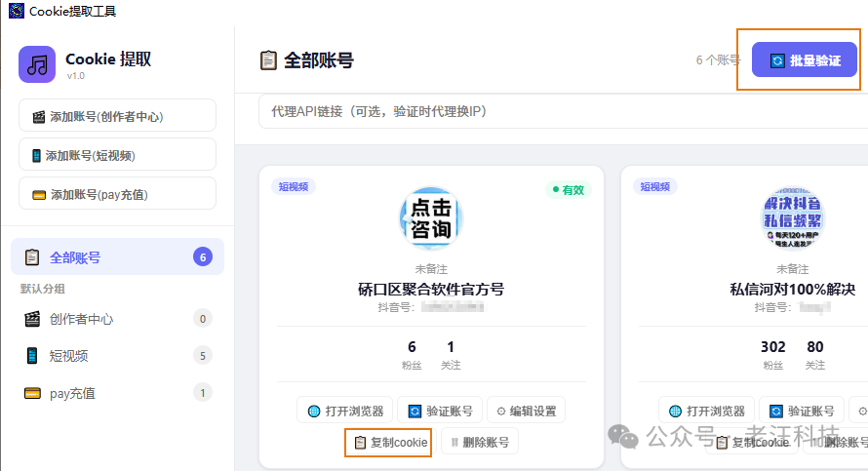Select the 创作者中心 group
Viewport: 868px width, 471px height.
tap(117, 319)
